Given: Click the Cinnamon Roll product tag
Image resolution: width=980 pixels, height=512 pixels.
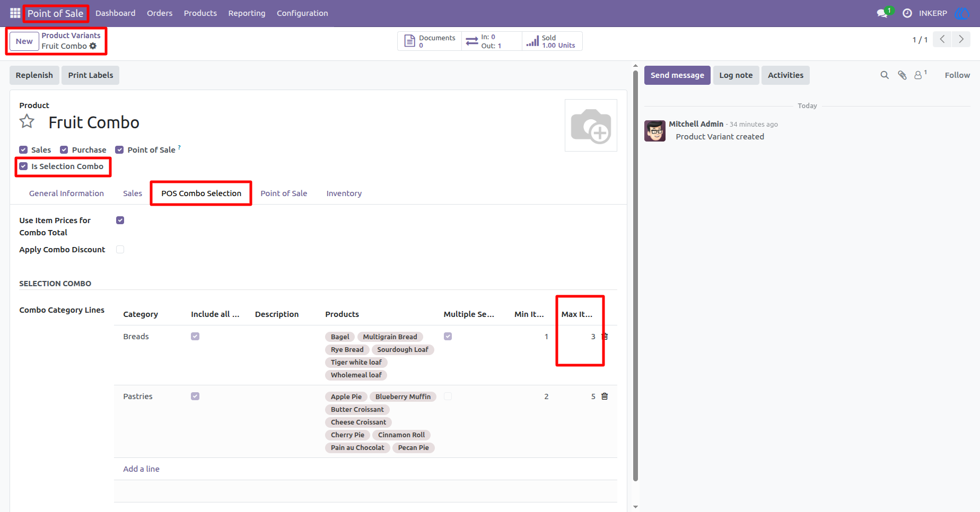Looking at the screenshot, I should click(401, 435).
